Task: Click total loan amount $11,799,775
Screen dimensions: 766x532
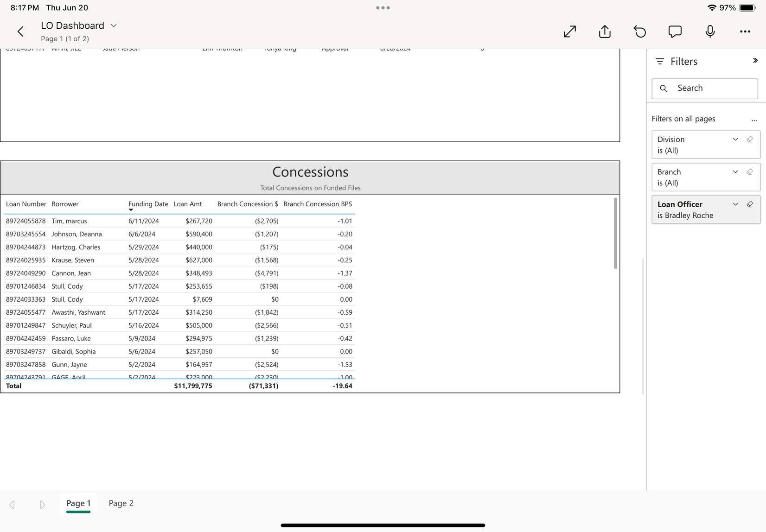Action: click(193, 386)
